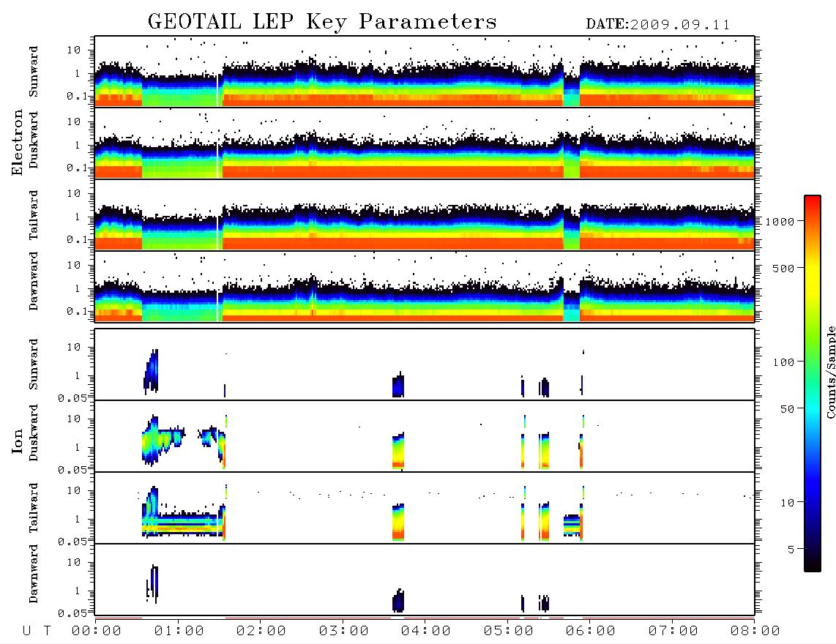
Task: Select the "100" color bar label
Action: (x=783, y=362)
